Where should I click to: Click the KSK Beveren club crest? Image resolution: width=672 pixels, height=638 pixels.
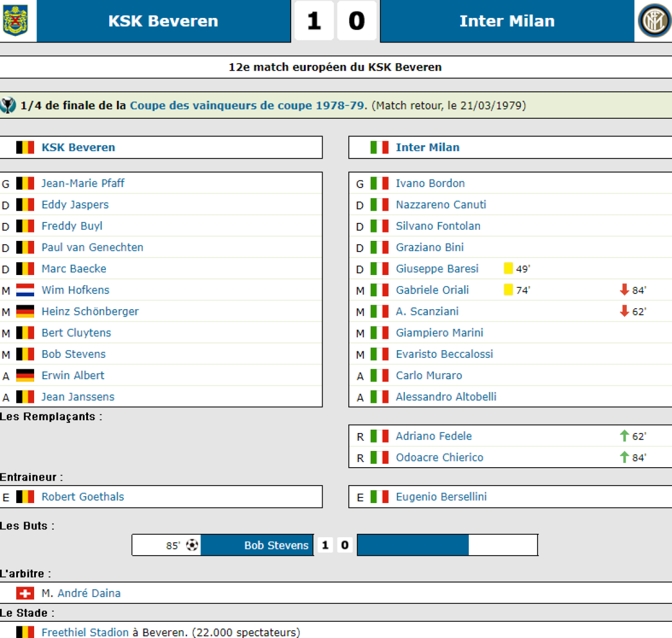(x=16, y=20)
